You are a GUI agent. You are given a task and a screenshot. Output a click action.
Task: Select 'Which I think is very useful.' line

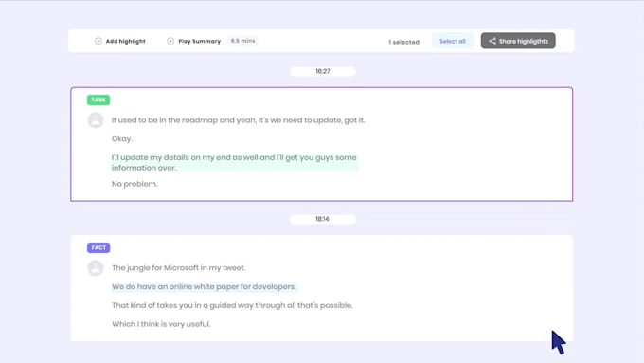161,324
